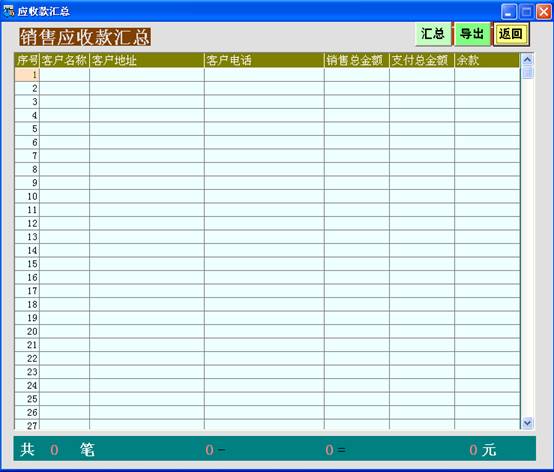This screenshot has height=472, width=554.
Task: Select the 序号 column header
Action: point(27,60)
